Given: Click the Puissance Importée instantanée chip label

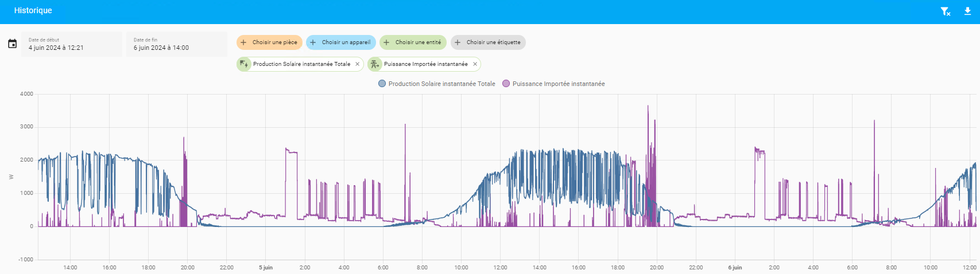Looking at the screenshot, I should 425,64.
